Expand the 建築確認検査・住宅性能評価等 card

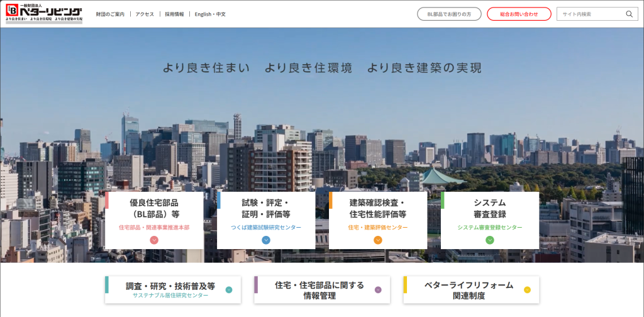378,209
